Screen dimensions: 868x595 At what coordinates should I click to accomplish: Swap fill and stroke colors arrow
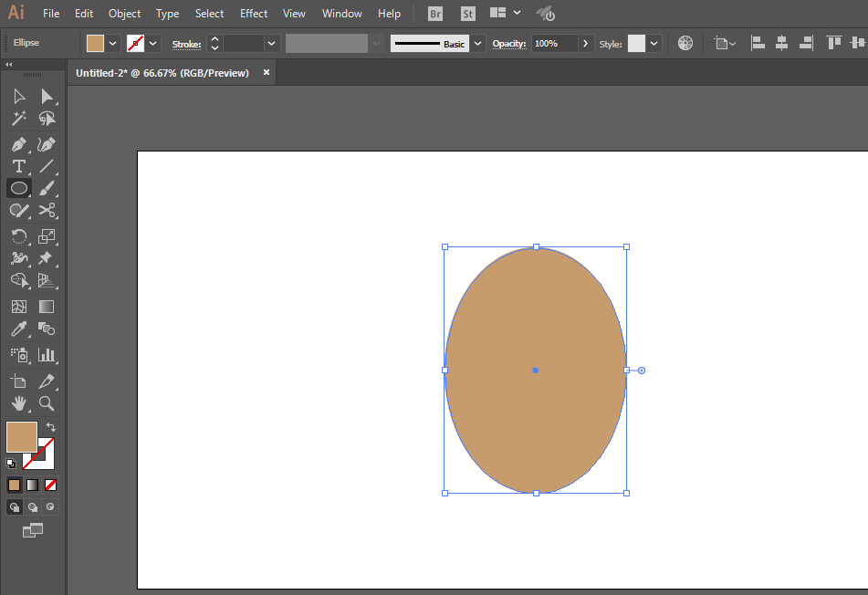pos(51,427)
